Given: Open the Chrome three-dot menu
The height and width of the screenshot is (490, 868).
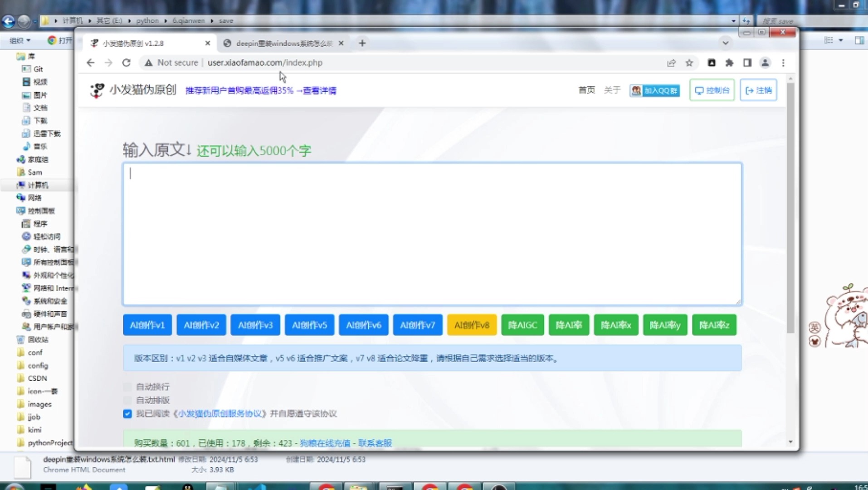Looking at the screenshot, I should [x=783, y=63].
